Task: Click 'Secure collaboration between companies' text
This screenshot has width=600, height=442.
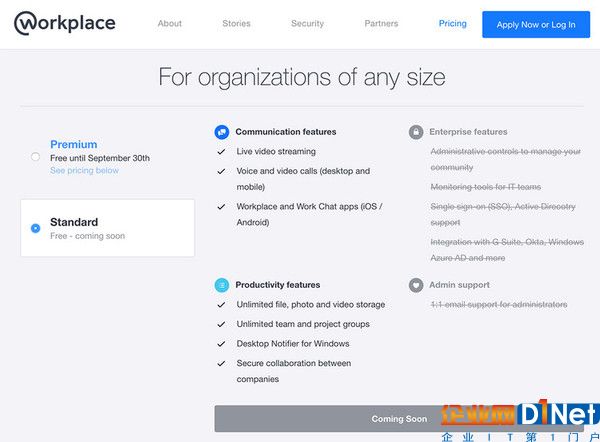Action: [293, 371]
